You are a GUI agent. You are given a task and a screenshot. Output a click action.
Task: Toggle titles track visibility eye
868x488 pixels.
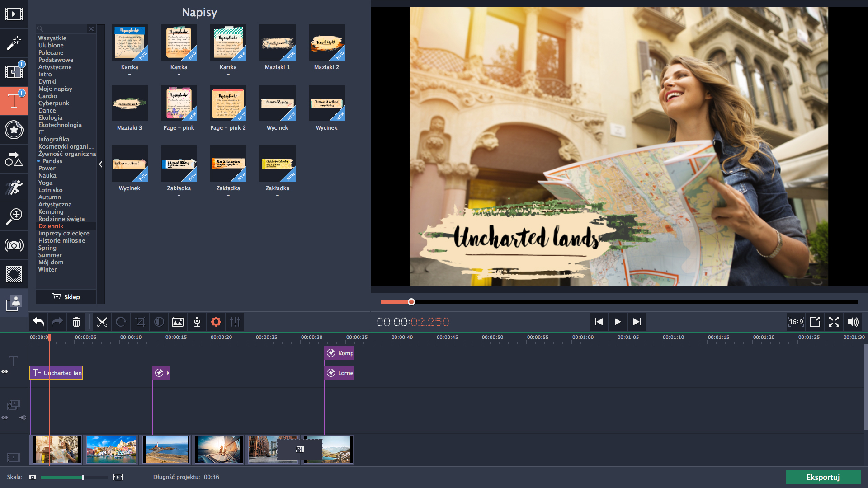click(x=5, y=371)
